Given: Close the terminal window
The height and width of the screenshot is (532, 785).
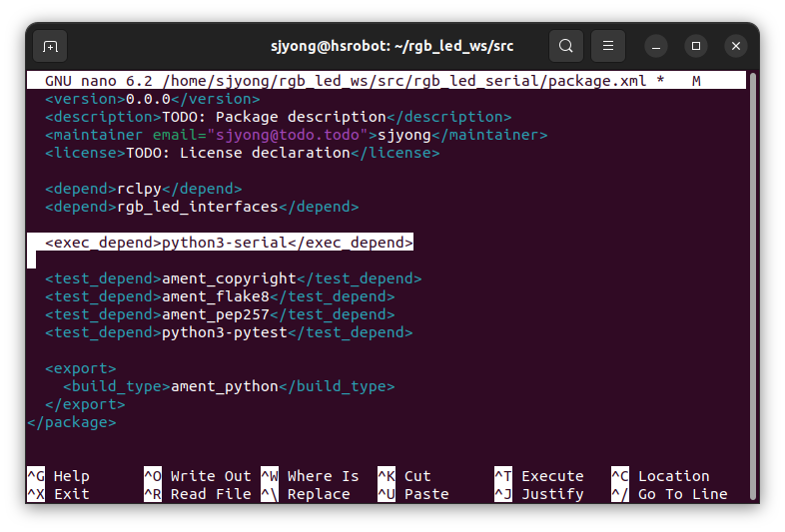Looking at the screenshot, I should click(736, 47).
